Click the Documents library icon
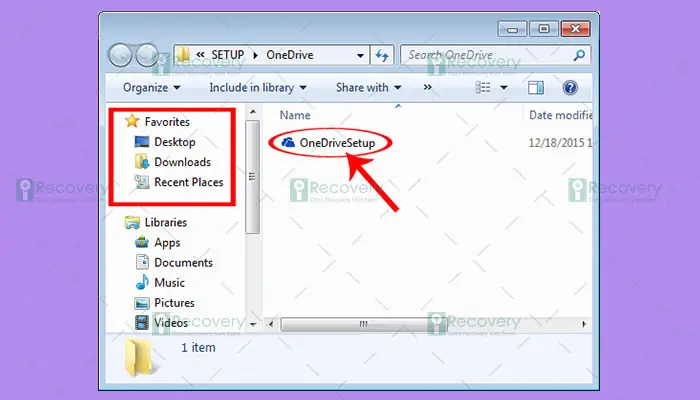 (142, 262)
